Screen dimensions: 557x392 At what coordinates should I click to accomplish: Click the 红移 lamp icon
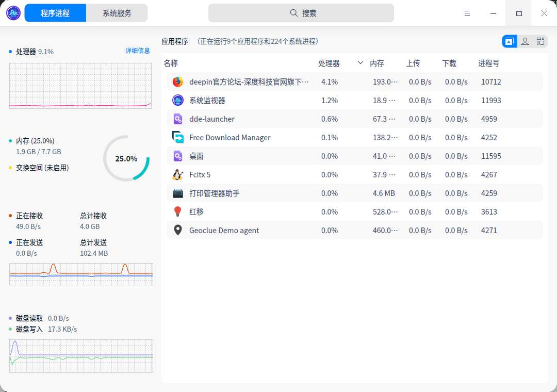177,211
